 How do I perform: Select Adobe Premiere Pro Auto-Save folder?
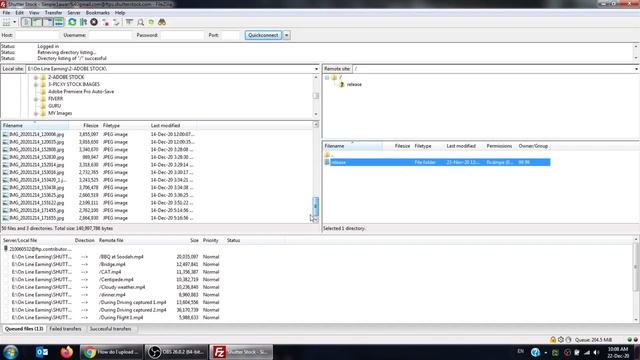pos(81,91)
